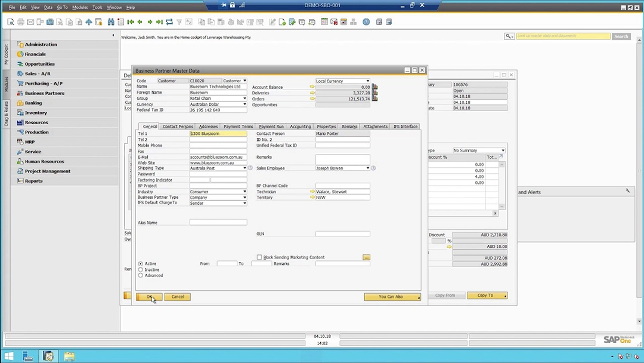This screenshot has height=363, width=644.
Task: Click the Previous Record green arrow icon
Action: point(139,21)
